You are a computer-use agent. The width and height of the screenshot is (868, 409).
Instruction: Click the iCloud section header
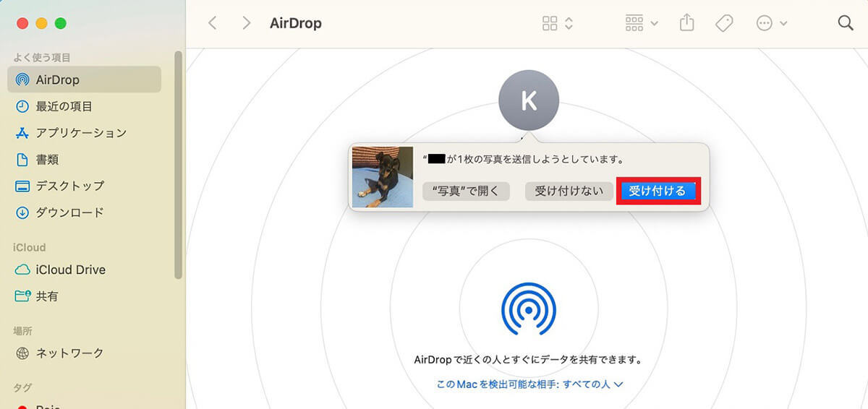[x=30, y=247]
